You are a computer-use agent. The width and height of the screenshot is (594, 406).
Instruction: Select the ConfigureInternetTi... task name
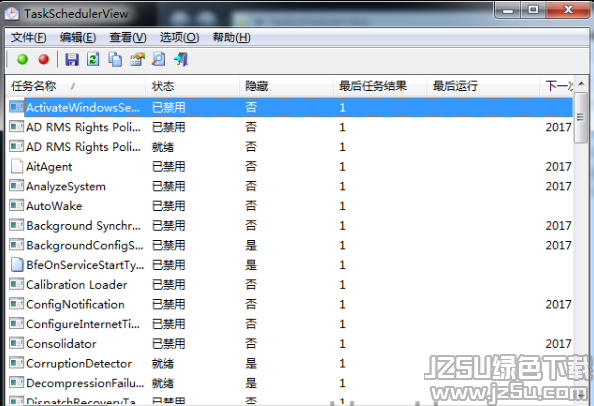(x=83, y=324)
